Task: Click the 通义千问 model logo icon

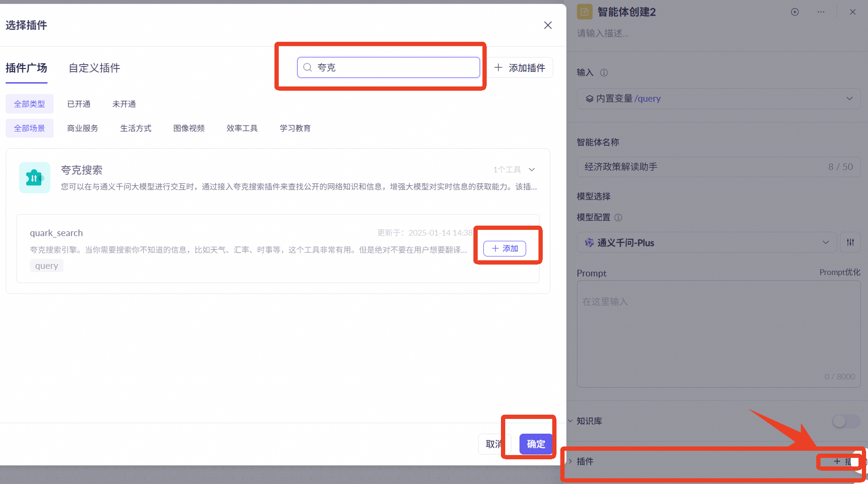Action: (589, 243)
